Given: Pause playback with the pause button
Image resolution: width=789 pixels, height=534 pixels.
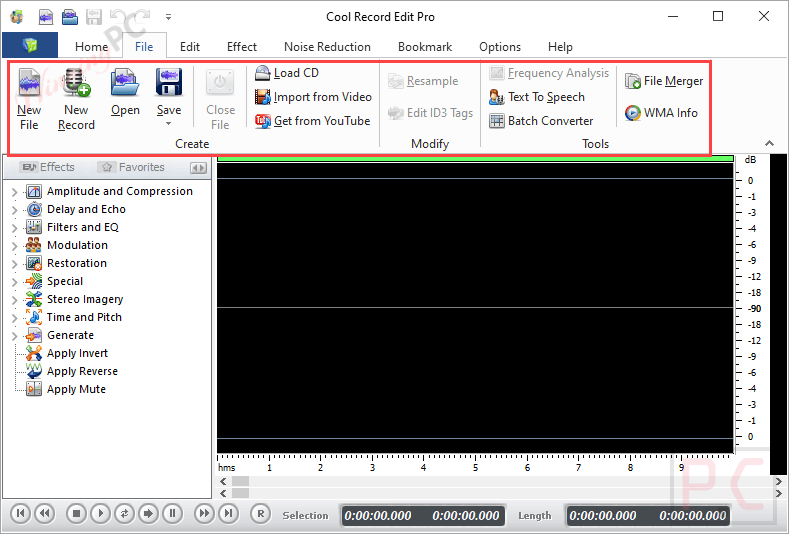Looking at the screenshot, I should 173,513.
